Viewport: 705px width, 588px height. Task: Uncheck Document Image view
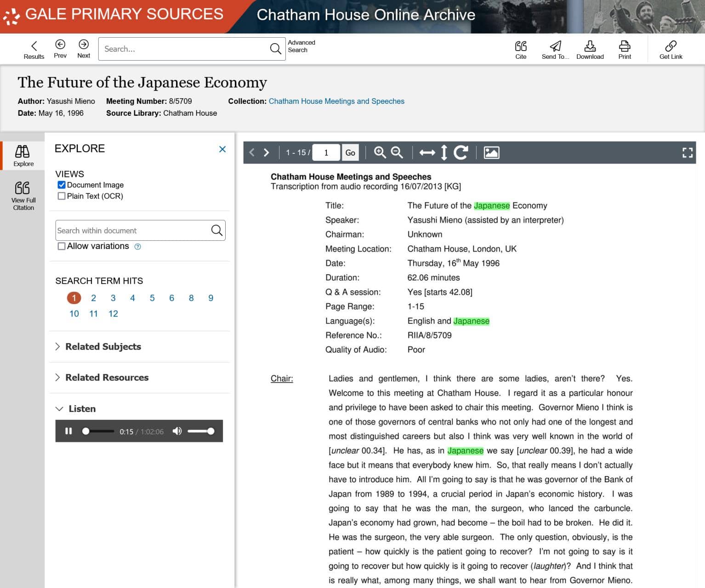(x=62, y=185)
